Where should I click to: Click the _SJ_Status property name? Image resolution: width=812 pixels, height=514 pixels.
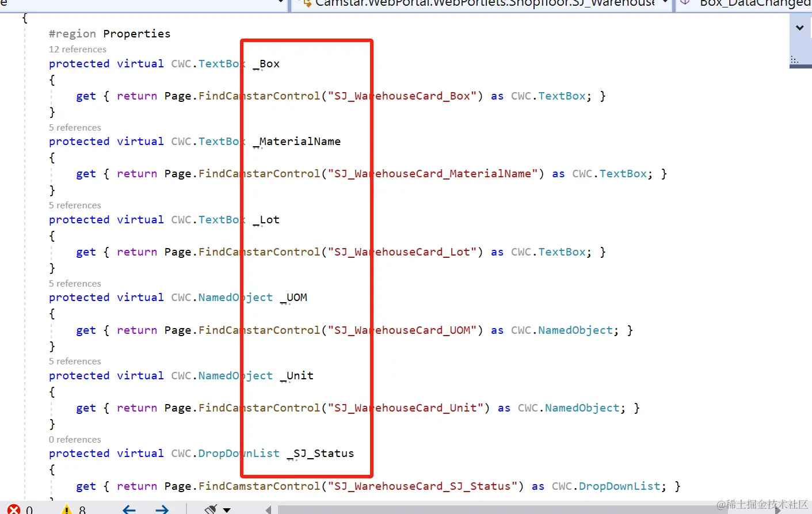[x=321, y=454]
